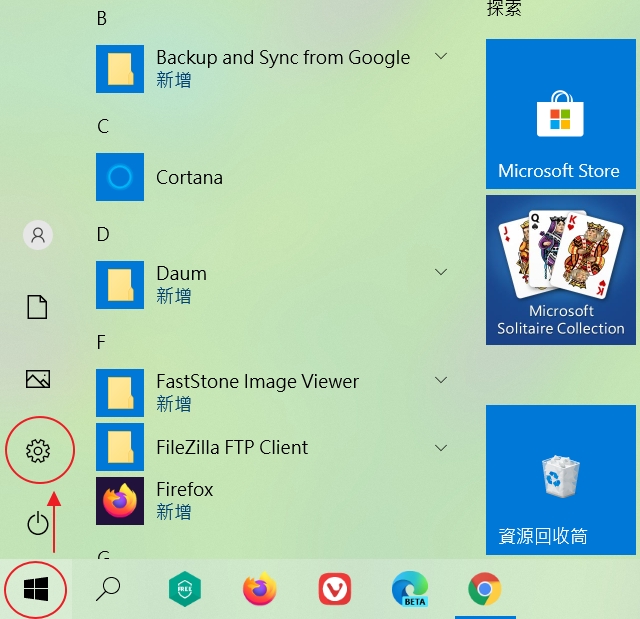Open the Settings gear icon

(38, 450)
